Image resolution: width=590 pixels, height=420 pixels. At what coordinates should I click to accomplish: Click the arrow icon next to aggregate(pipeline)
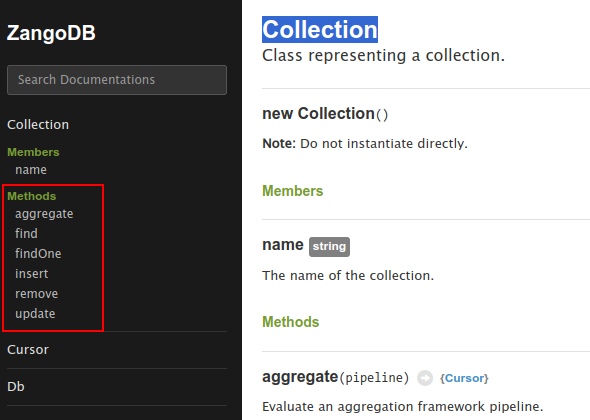click(x=425, y=378)
